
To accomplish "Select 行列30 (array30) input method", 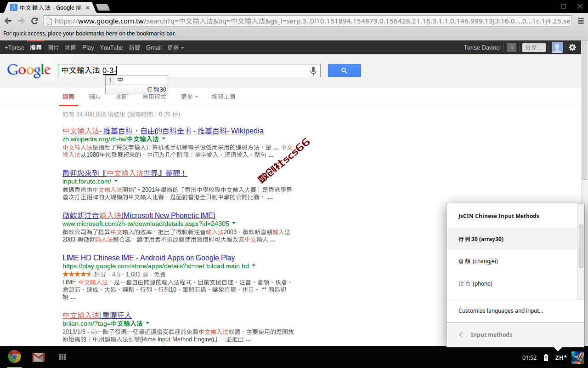I will click(x=512, y=239).
